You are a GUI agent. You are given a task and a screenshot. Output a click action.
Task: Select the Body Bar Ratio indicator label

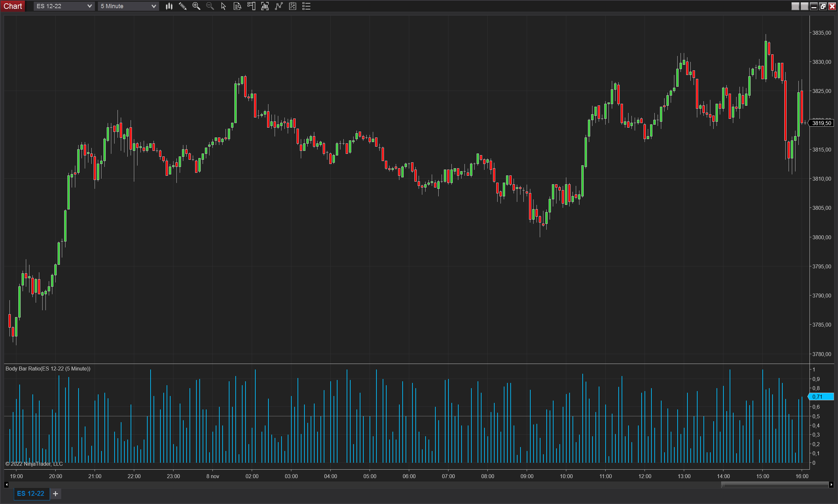48,369
